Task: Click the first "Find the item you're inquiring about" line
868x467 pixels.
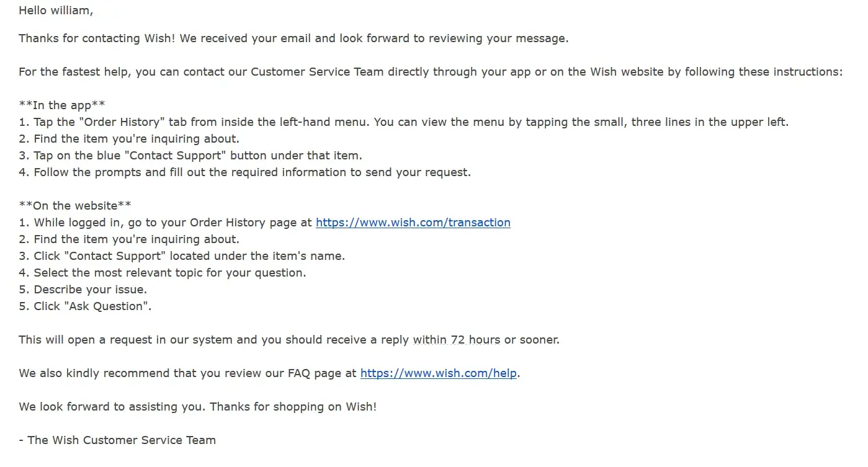Action: 129,139
